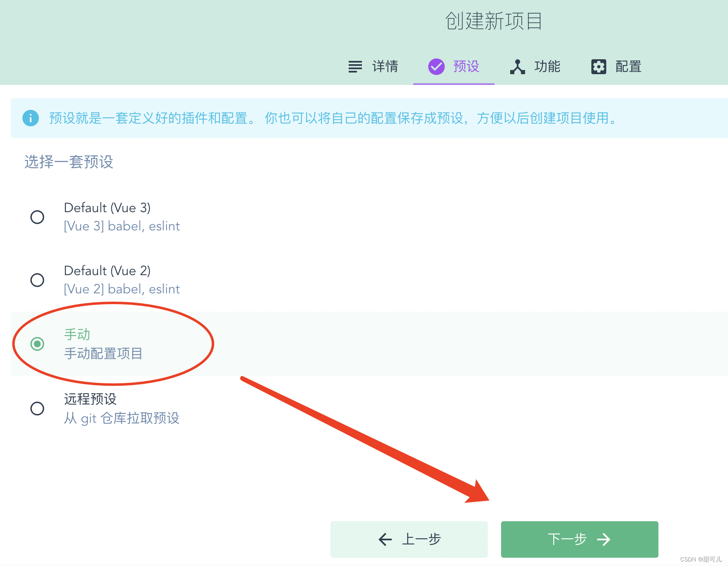The width and height of the screenshot is (728, 566).
Task: Click the right arrow icon on 下一步
Action: pyautogui.click(x=604, y=539)
